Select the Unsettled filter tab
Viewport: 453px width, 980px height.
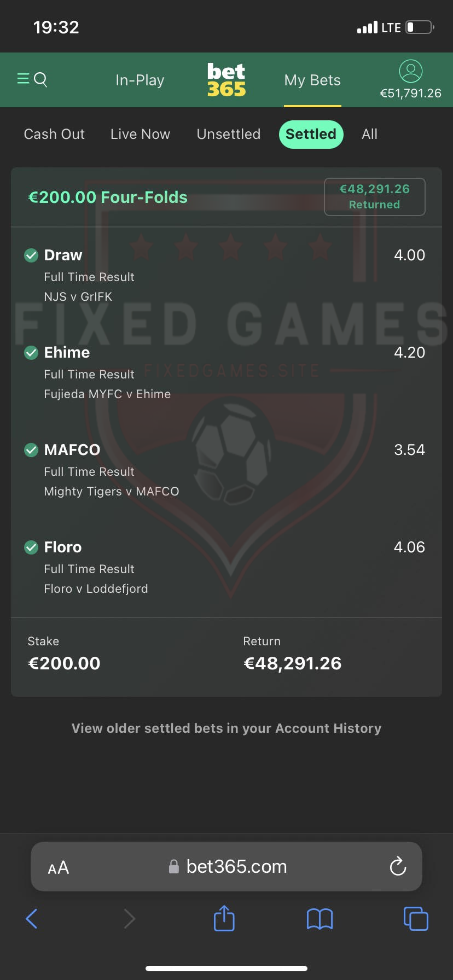tap(229, 134)
